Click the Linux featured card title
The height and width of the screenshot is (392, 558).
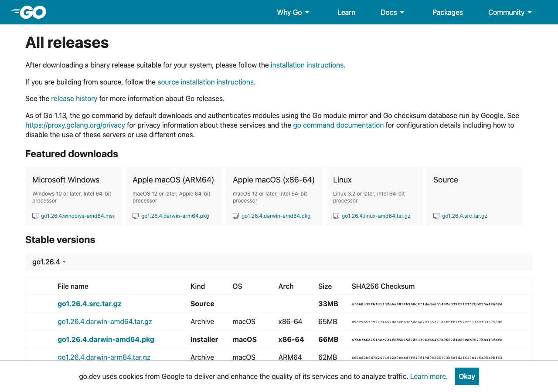point(342,180)
